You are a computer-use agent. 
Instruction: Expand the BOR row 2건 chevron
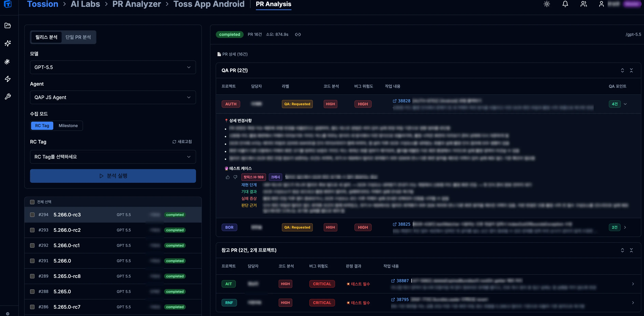pyautogui.click(x=625, y=227)
